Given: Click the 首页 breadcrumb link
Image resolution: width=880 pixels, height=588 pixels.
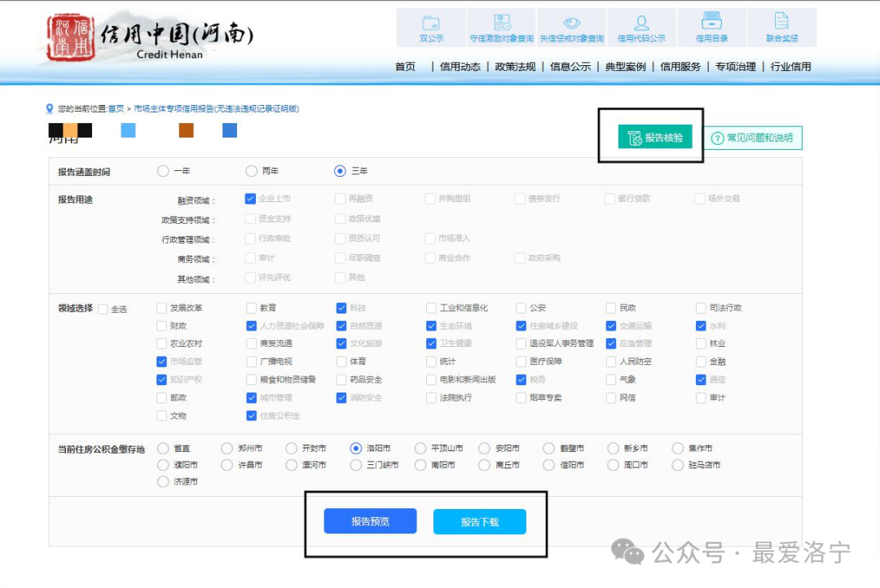Looking at the screenshot, I should coord(116,109).
